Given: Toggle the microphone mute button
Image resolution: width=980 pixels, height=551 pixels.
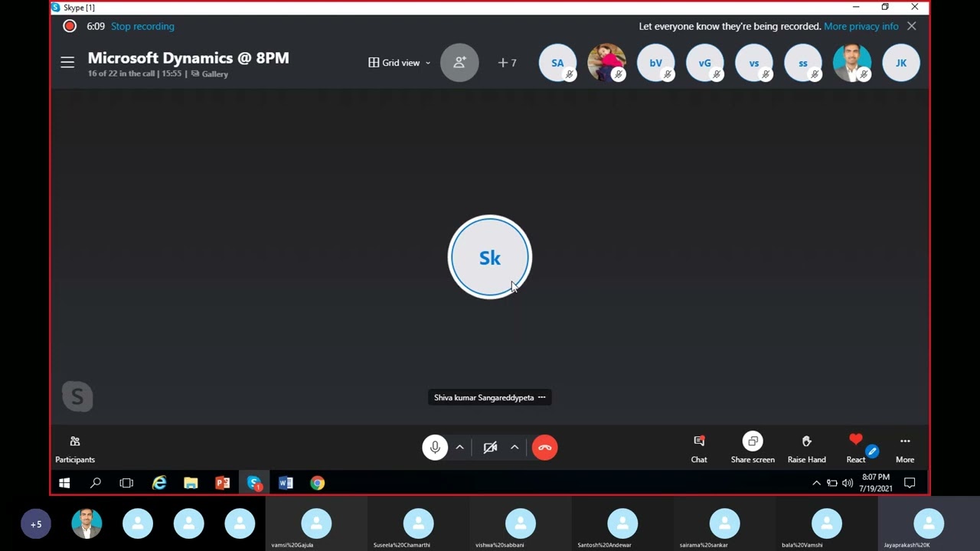Looking at the screenshot, I should click(x=435, y=447).
